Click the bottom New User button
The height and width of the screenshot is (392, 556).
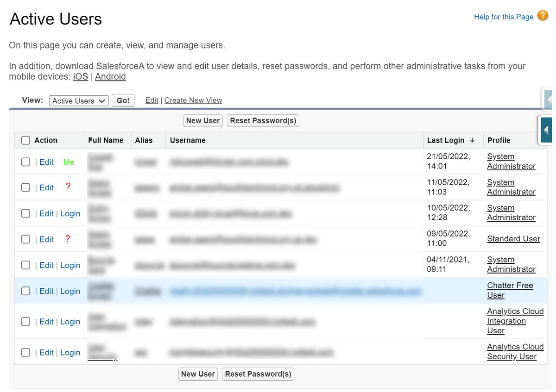tap(198, 374)
